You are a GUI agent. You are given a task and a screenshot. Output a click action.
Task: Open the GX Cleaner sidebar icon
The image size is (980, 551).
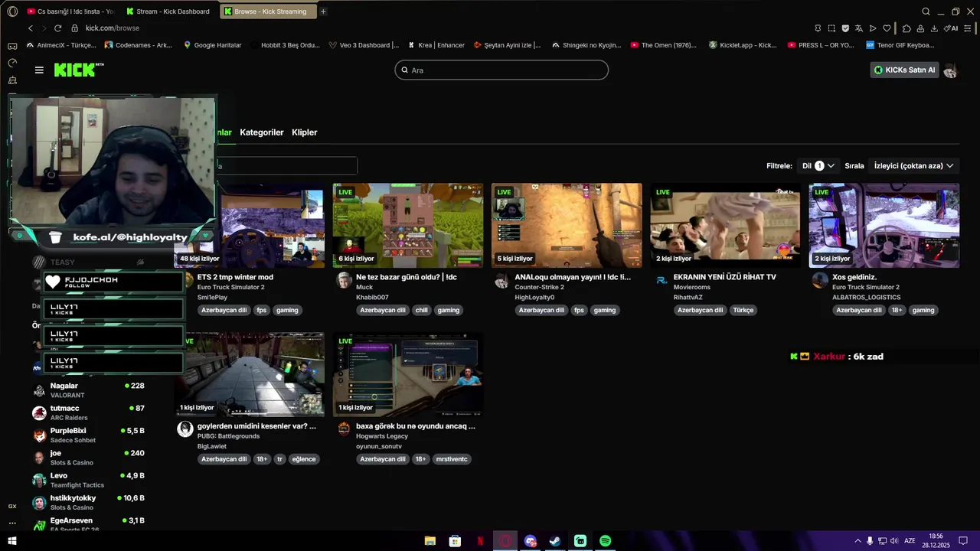[x=12, y=80]
